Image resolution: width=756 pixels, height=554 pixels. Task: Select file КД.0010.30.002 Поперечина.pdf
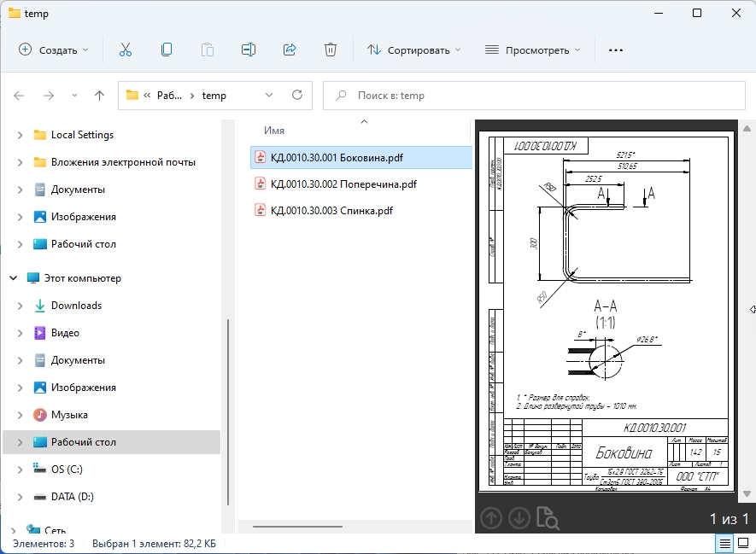pyautogui.click(x=343, y=184)
